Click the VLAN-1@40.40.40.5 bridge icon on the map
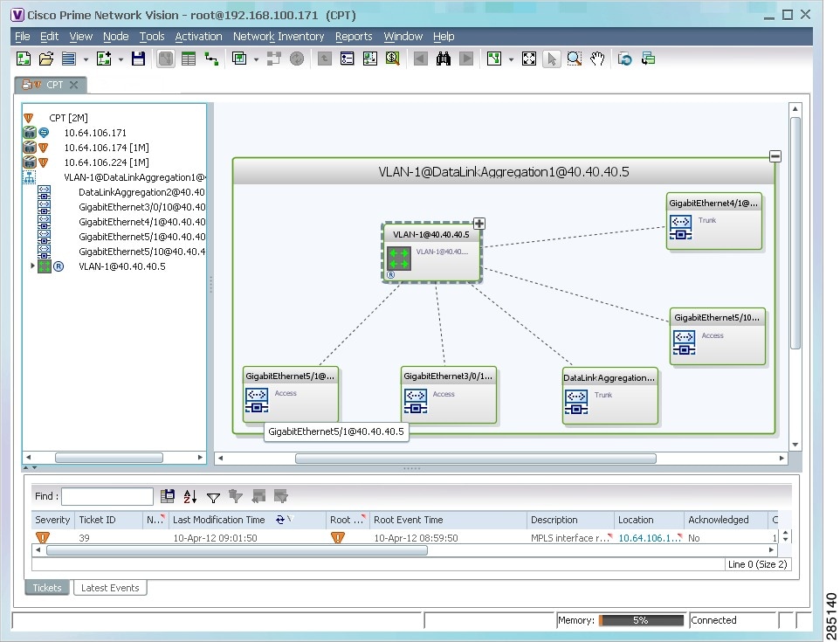This screenshot has height=642, width=840. click(399, 259)
